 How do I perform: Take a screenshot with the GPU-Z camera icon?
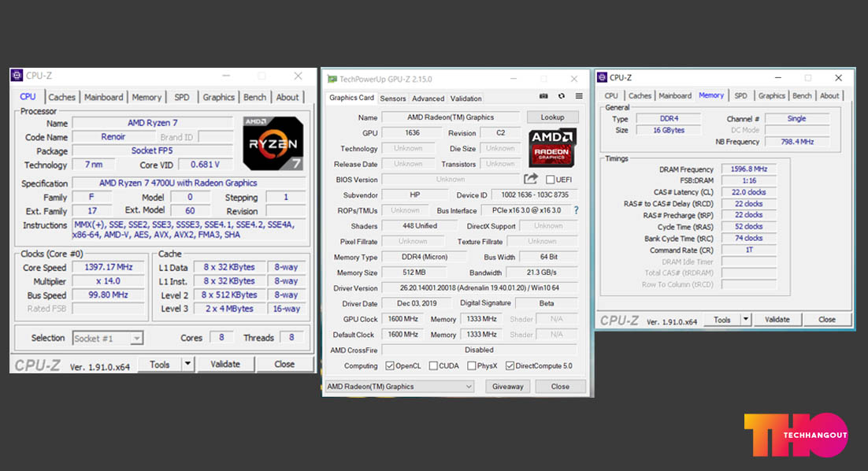pos(543,96)
